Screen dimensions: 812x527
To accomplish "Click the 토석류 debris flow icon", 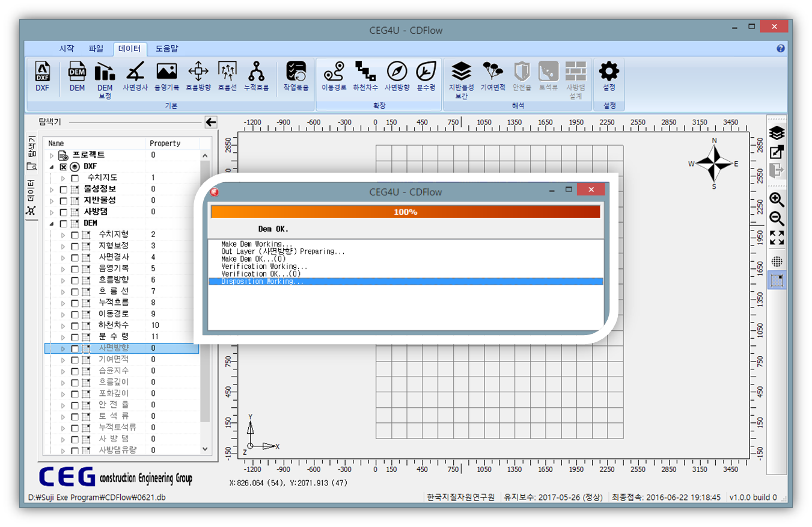I will click(548, 76).
